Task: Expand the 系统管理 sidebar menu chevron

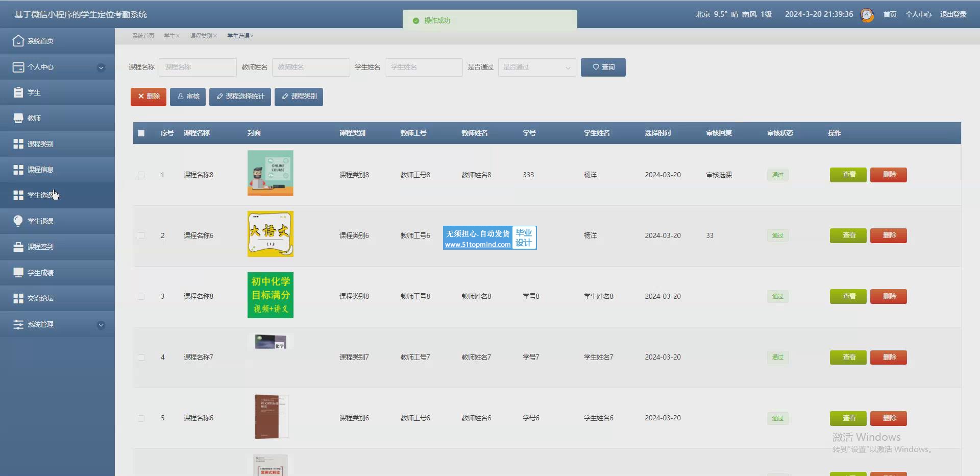Action: point(101,325)
